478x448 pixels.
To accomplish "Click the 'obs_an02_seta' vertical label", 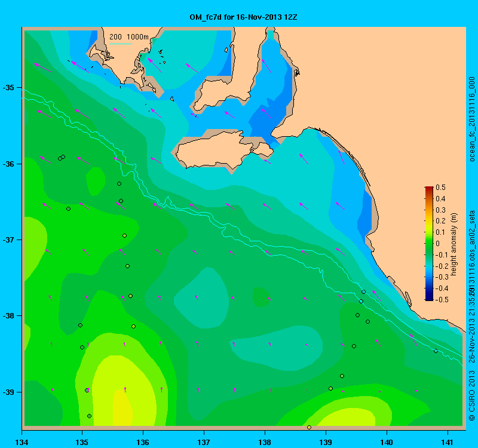I will coord(472,235).
